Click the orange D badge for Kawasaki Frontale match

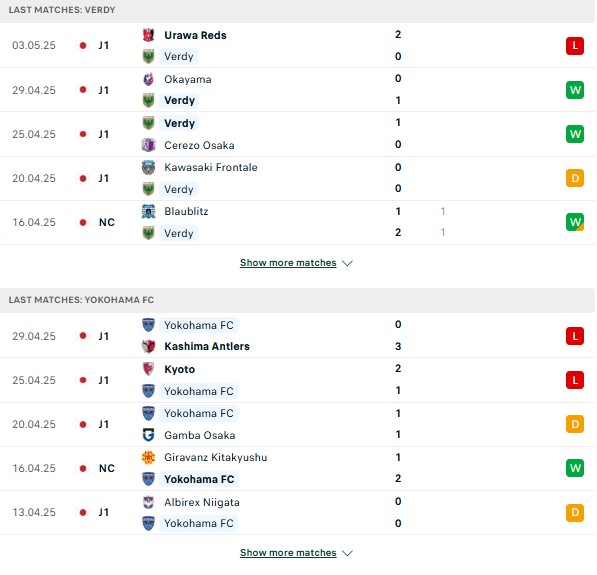pyautogui.click(x=575, y=178)
